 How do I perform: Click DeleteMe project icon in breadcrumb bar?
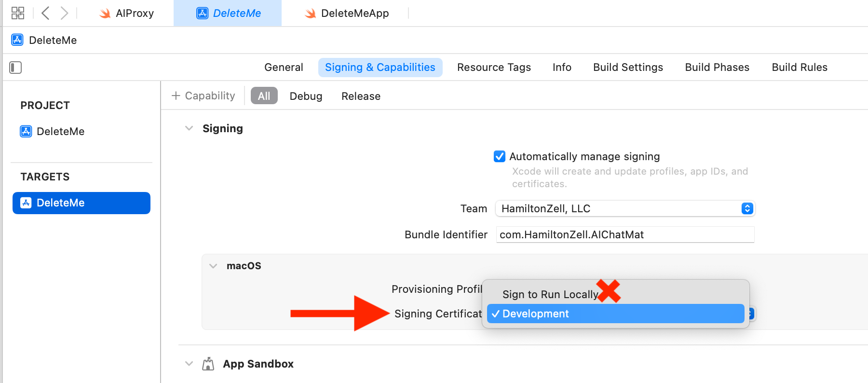[17, 40]
